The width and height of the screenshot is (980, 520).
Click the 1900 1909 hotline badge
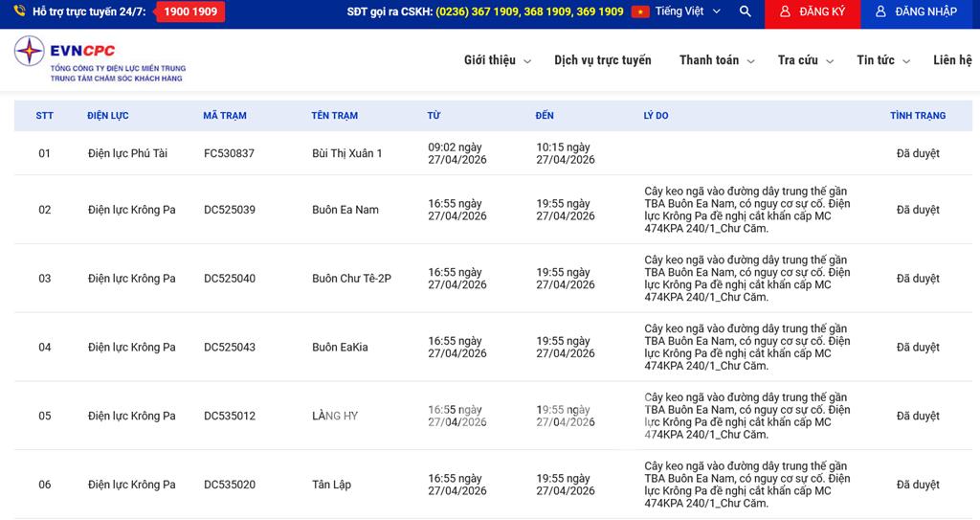pos(189,11)
